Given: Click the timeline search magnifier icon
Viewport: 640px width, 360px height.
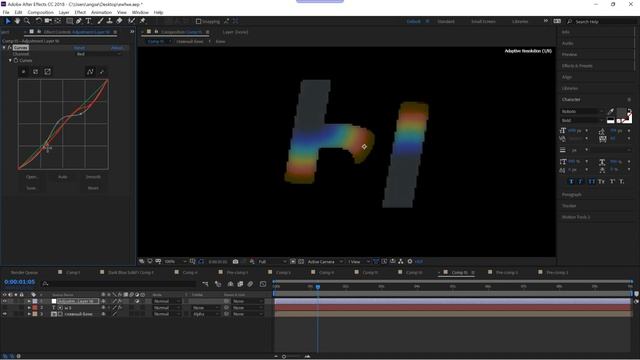Looking at the screenshot, I should (45, 284).
